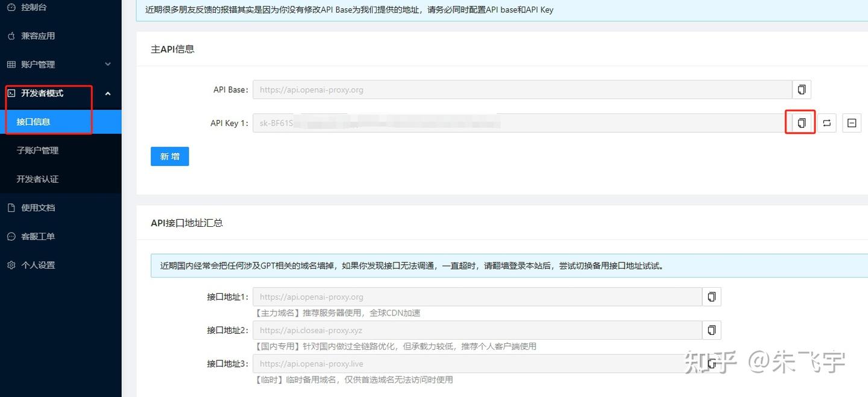Image resolution: width=868 pixels, height=397 pixels.
Task: Click the blue 新增 button
Action: [169, 156]
